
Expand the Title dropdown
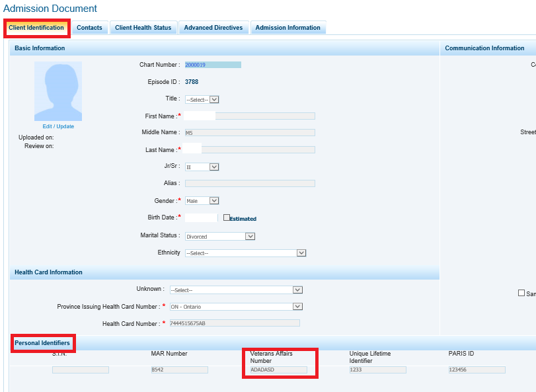point(202,99)
